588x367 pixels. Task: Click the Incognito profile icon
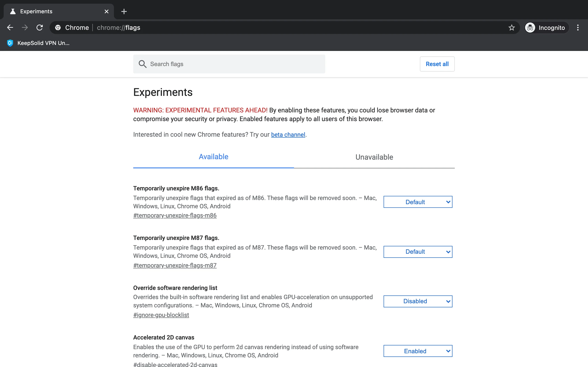point(530,28)
